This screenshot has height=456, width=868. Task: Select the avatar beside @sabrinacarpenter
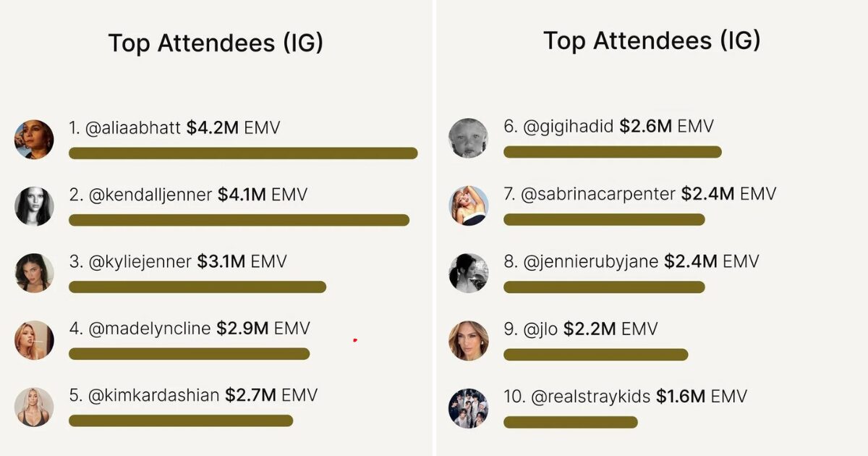[x=468, y=206]
